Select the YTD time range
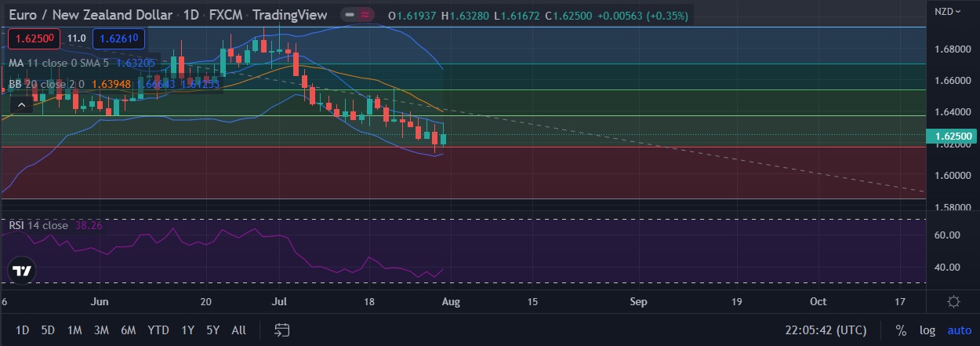This screenshot has width=980, height=346. pyautogui.click(x=158, y=330)
